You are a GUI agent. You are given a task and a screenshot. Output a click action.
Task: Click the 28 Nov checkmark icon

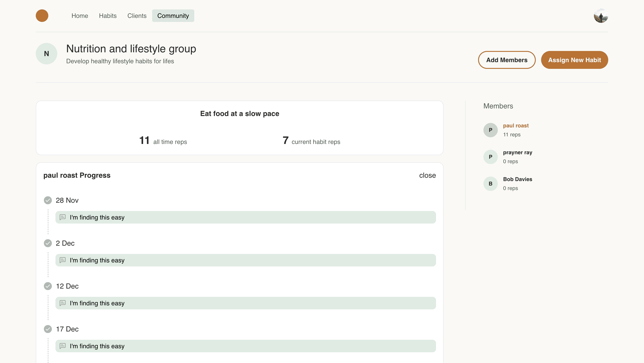[x=48, y=200]
